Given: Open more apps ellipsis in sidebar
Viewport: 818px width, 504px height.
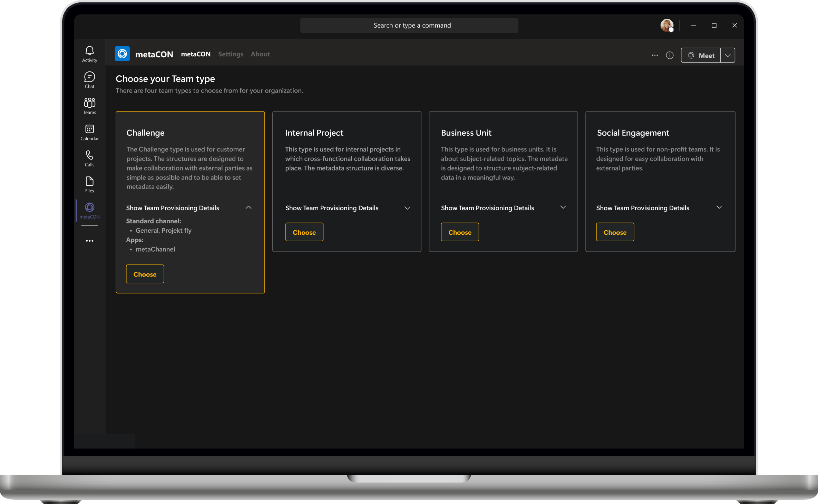Looking at the screenshot, I should pos(89,241).
